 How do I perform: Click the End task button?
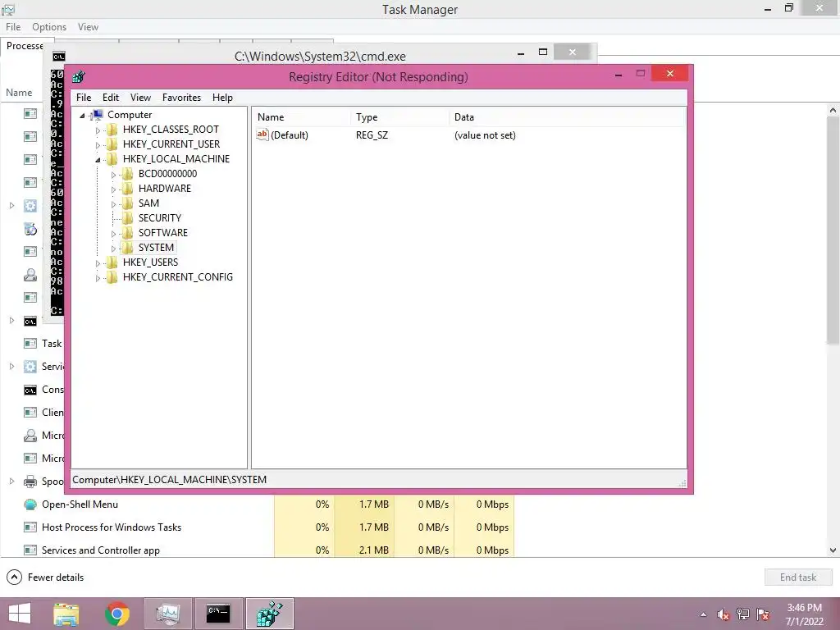click(x=797, y=577)
